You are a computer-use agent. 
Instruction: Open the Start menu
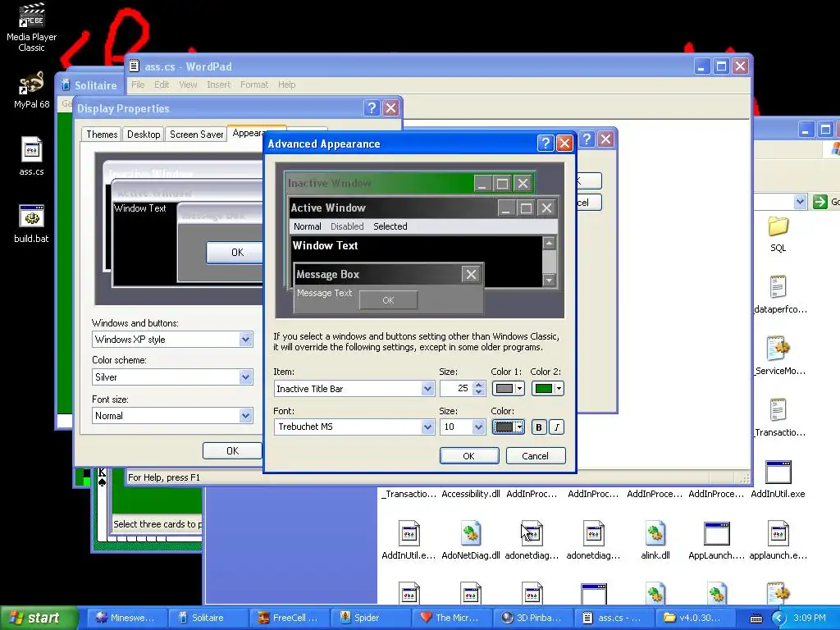click(x=39, y=618)
